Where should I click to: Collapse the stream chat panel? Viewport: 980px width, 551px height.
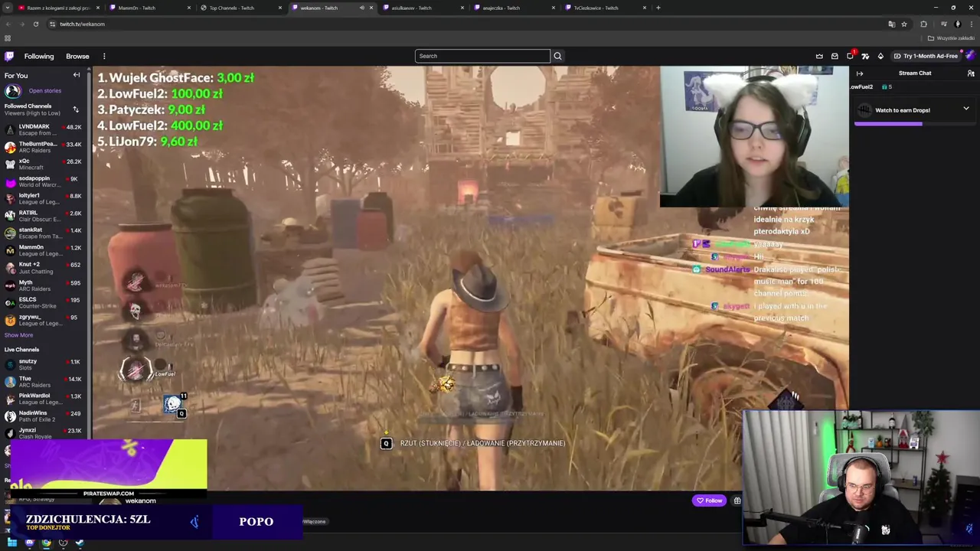point(860,73)
